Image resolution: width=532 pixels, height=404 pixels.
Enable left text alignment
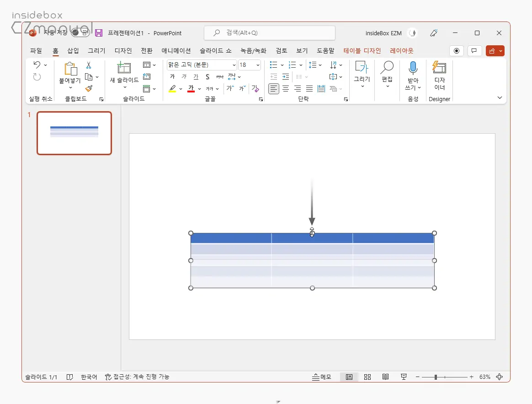click(273, 89)
